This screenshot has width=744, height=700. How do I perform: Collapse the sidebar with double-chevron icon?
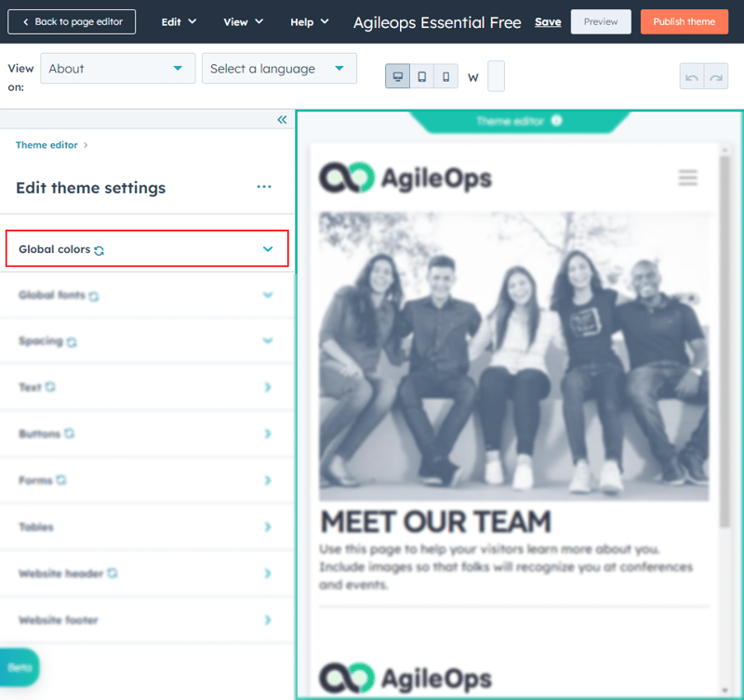[283, 120]
